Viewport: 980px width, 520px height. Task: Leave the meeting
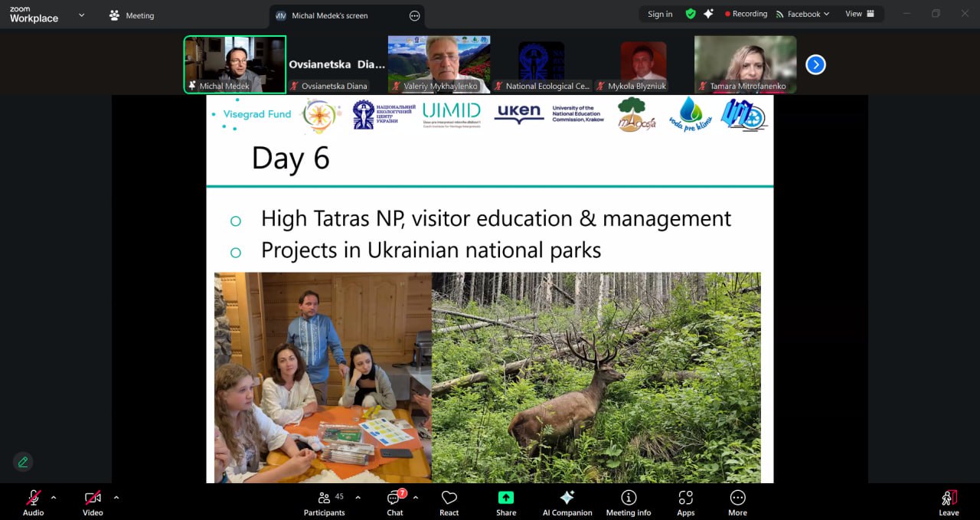(949, 502)
